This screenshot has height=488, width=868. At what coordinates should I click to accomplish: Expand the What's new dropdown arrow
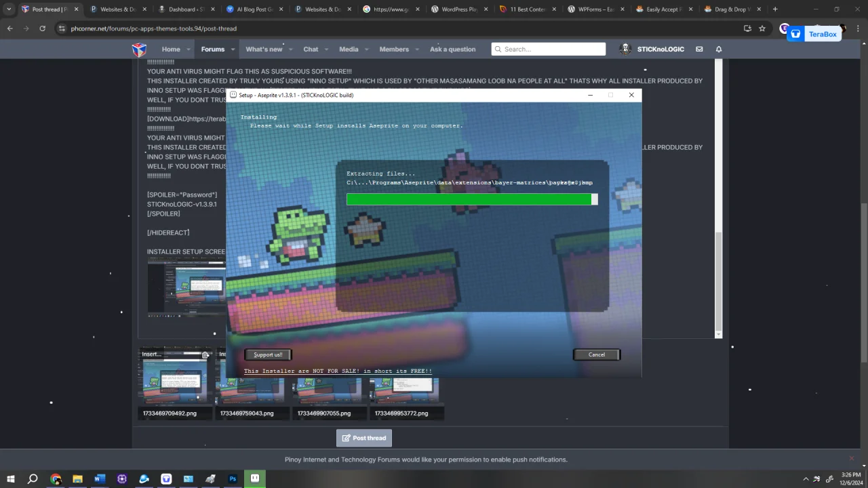[290, 49]
